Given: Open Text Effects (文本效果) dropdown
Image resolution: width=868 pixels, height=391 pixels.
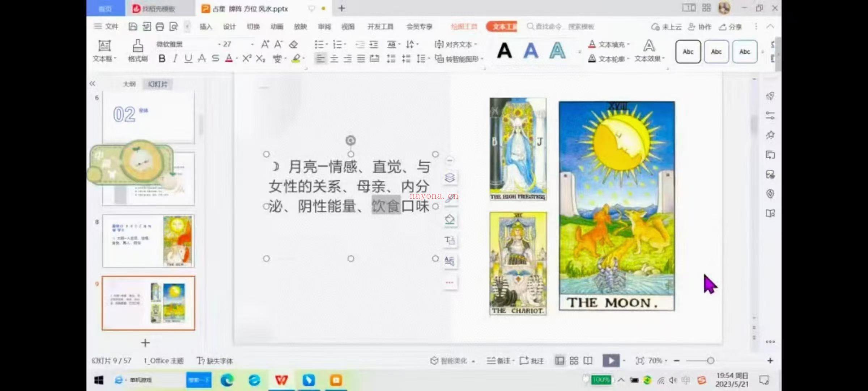Looking at the screenshot, I should point(649,51).
